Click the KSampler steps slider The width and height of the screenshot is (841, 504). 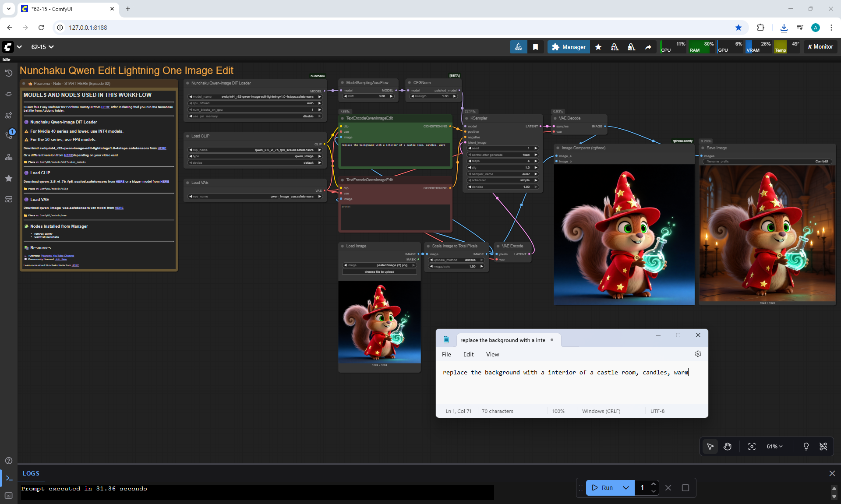tap(502, 161)
